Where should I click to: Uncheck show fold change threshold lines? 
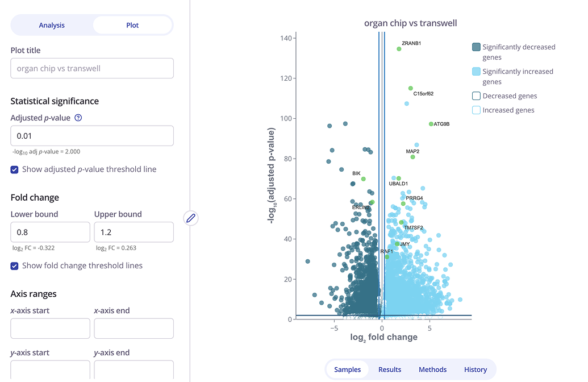(x=14, y=265)
